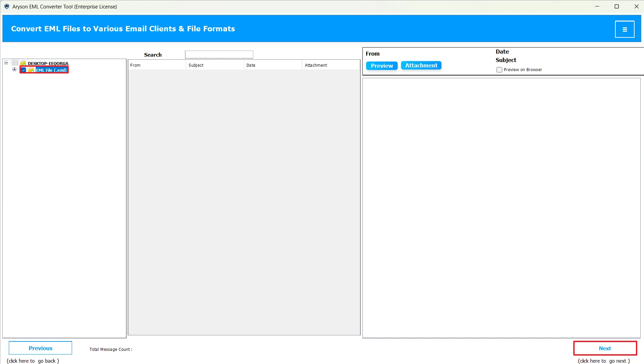Click the Total Message Count label
Screen dimensions: 644x364
point(111,350)
